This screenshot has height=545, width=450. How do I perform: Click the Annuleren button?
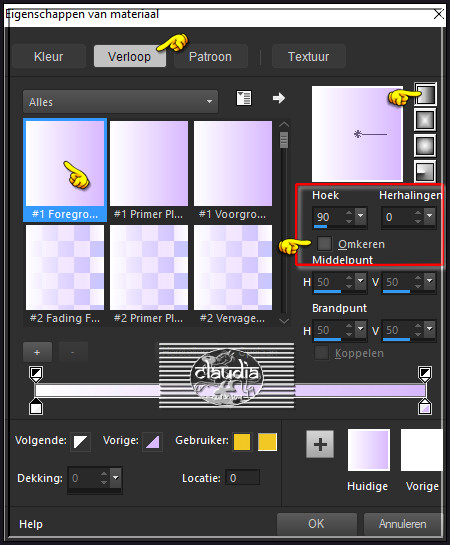[x=403, y=524]
